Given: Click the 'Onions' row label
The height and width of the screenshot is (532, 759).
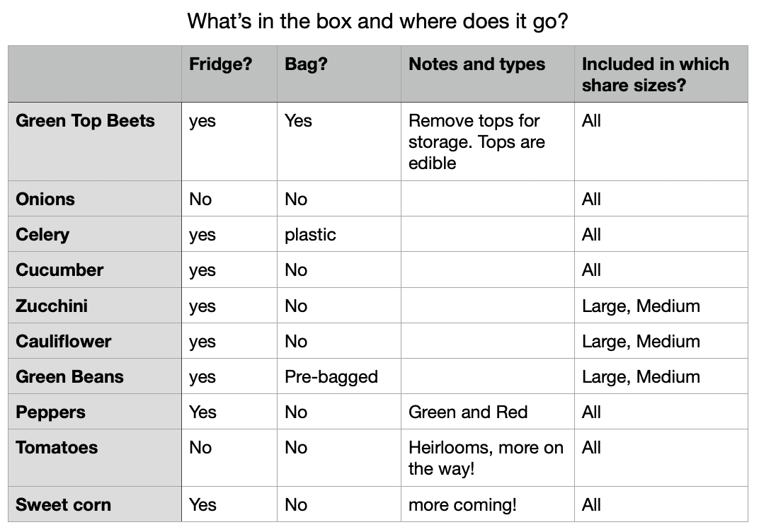Looking at the screenshot, I should 45,199.
